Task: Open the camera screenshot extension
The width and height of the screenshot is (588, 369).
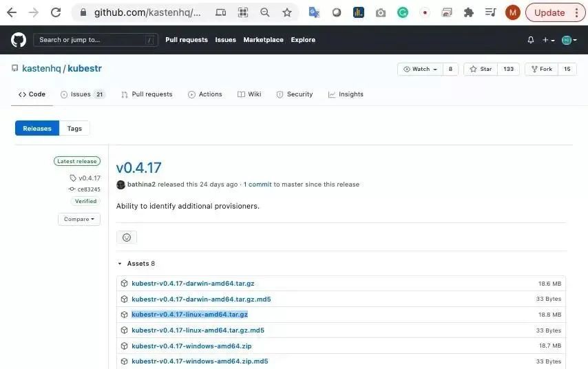Action: (380, 13)
